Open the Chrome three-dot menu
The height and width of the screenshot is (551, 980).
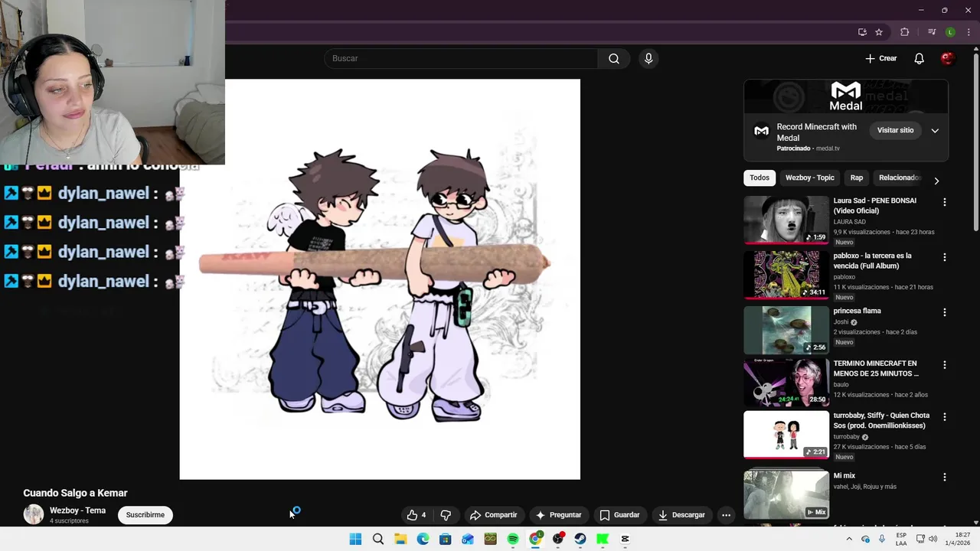[x=969, y=32]
